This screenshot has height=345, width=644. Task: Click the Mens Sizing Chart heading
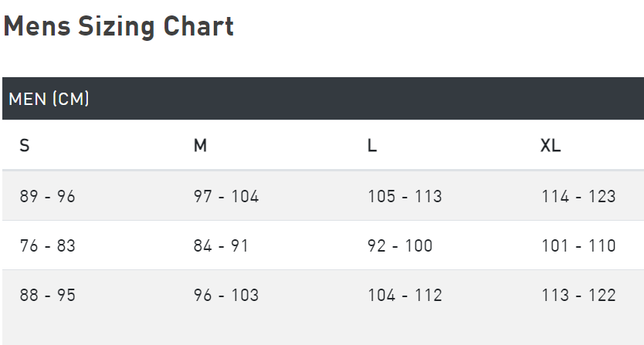119,27
